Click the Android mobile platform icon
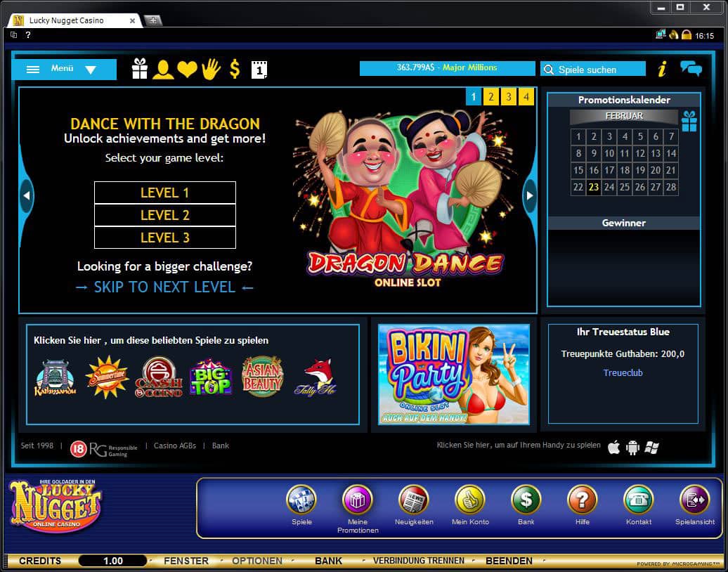Viewport: 728px width, 572px height. pos(632,448)
